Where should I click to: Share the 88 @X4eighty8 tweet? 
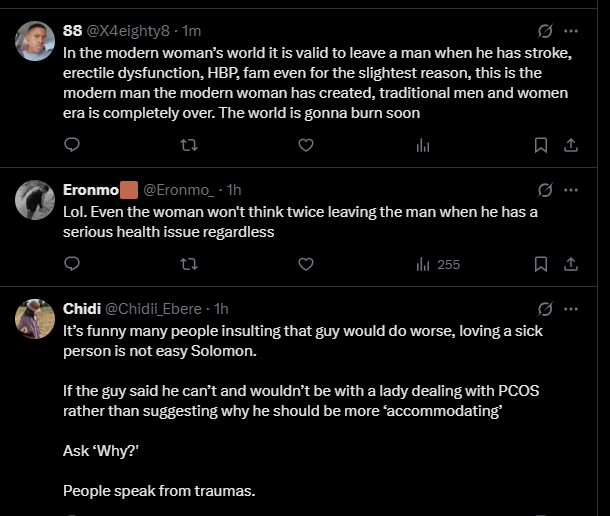click(x=571, y=145)
